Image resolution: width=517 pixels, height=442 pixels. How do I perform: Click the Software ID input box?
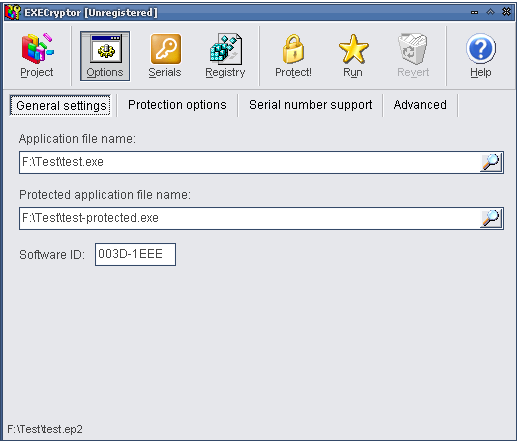point(135,254)
